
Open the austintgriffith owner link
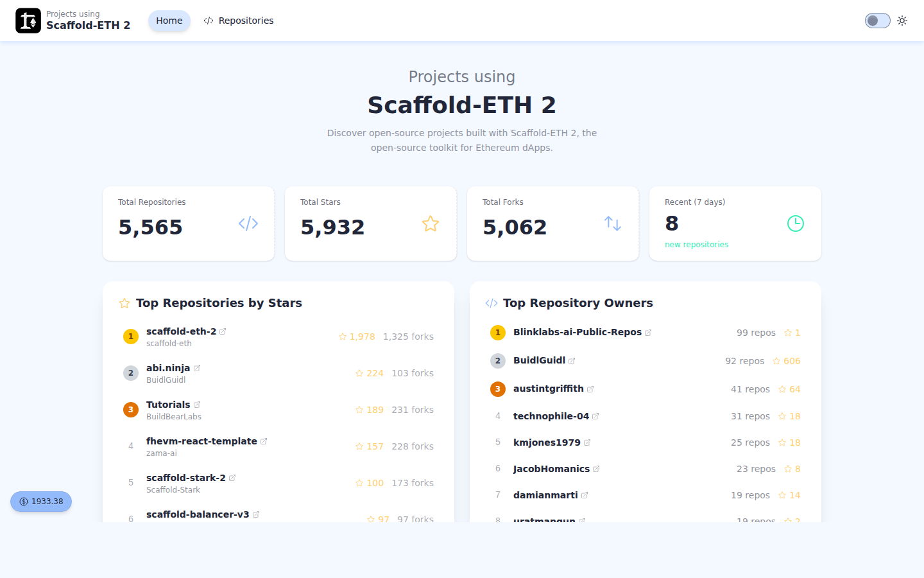pyautogui.click(x=549, y=389)
